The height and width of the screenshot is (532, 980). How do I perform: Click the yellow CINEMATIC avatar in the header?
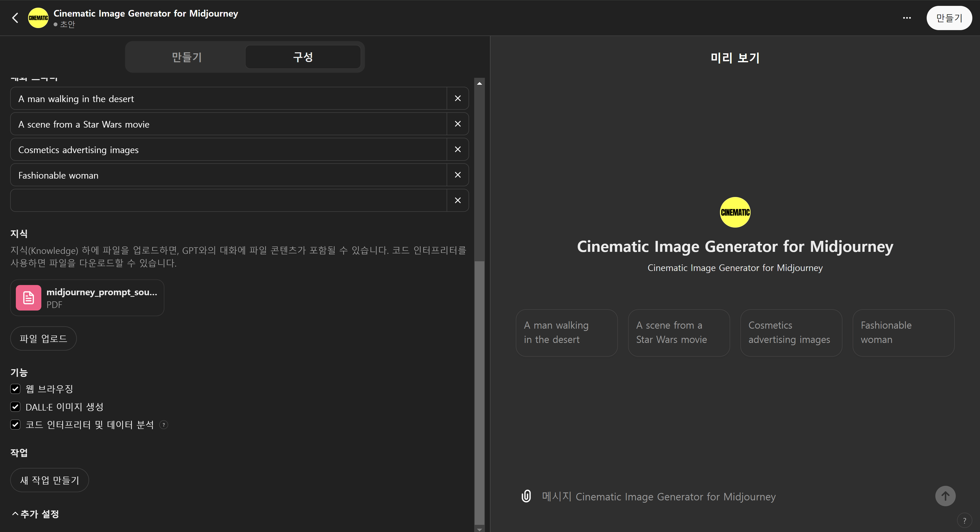pyautogui.click(x=38, y=18)
